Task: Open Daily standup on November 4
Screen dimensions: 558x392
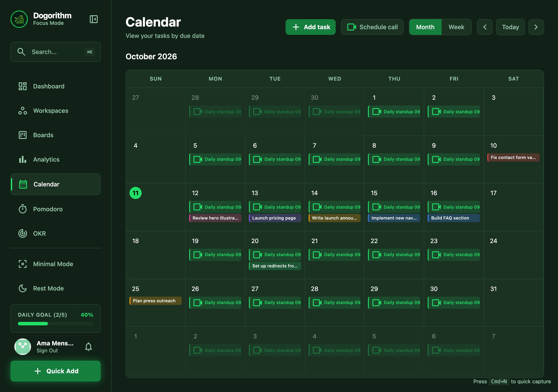Action: pyautogui.click(x=334, y=350)
